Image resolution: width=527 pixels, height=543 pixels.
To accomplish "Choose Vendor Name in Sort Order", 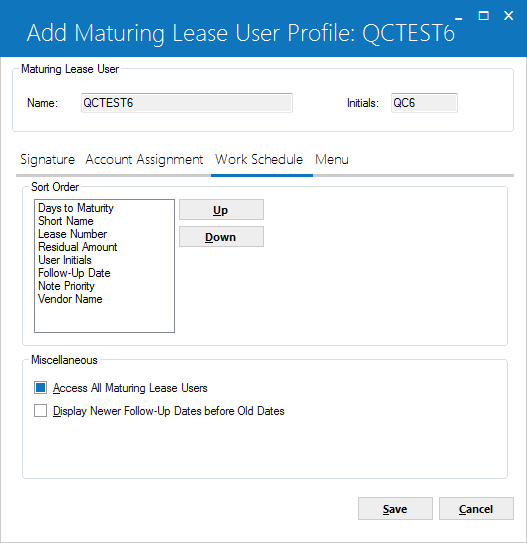I will click(x=70, y=299).
